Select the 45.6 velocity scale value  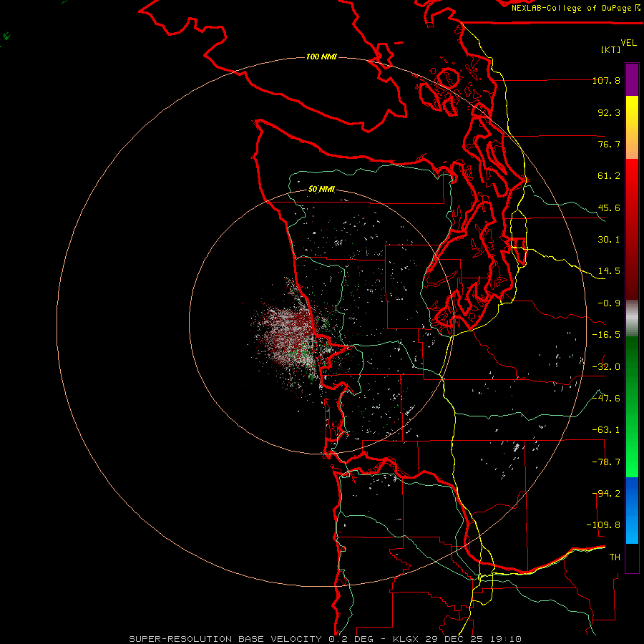[x=609, y=208]
